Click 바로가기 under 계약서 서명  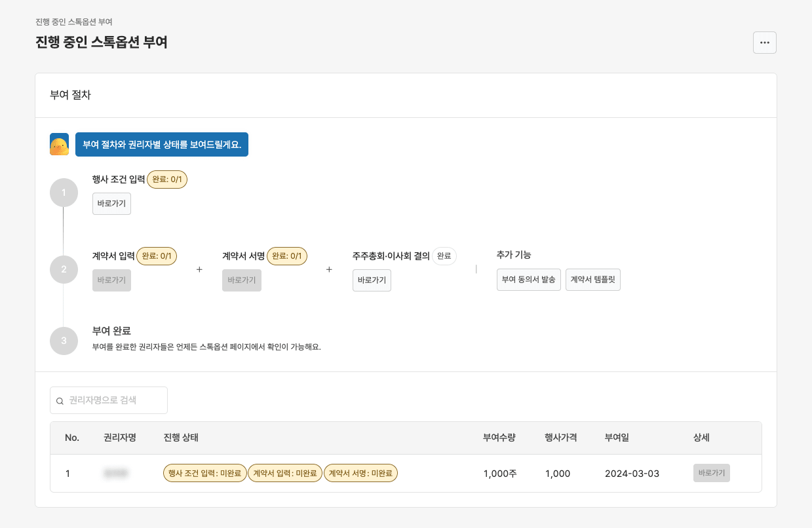point(241,280)
